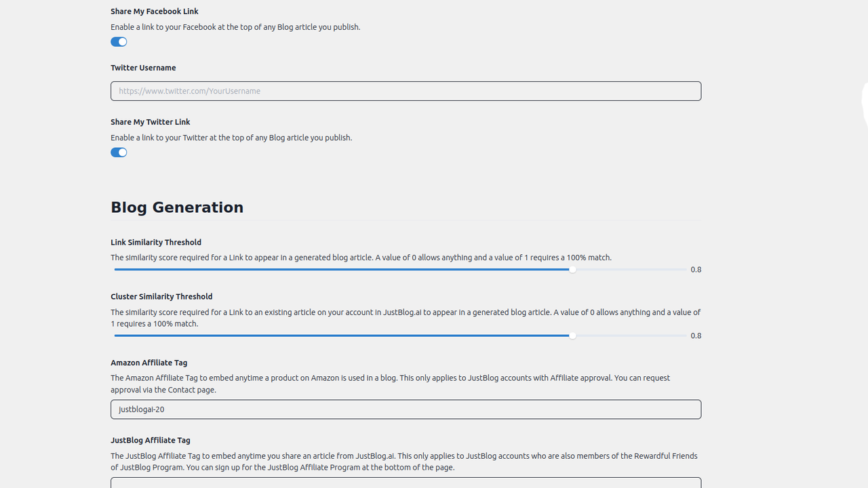This screenshot has width=868, height=488.
Task: Click the Link Similarity Threshold slider handle
Action: click(572, 269)
